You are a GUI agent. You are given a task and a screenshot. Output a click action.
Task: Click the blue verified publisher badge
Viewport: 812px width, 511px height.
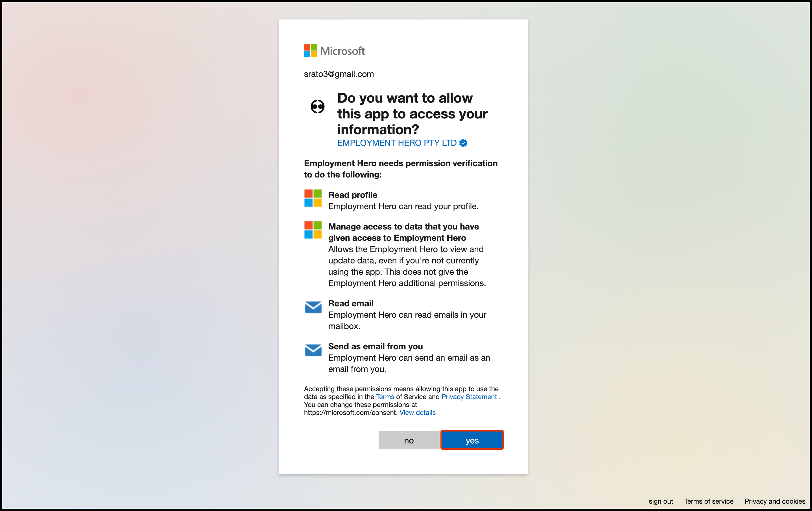click(x=463, y=143)
